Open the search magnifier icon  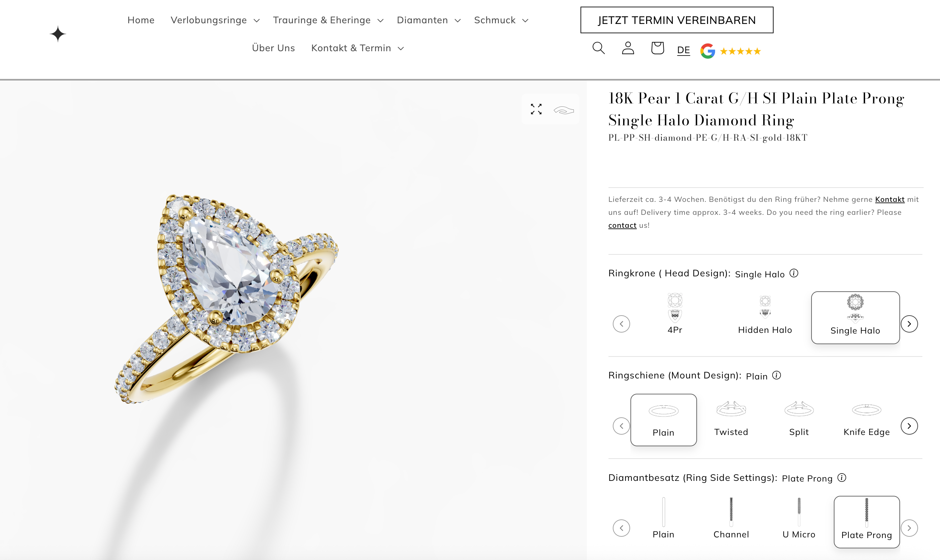tap(598, 48)
